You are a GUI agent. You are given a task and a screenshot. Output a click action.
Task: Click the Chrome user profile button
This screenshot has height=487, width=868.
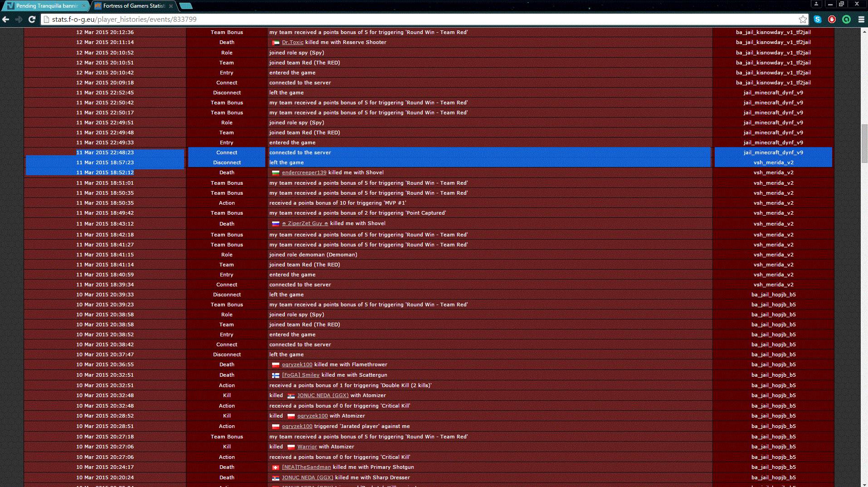tap(816, 4)
